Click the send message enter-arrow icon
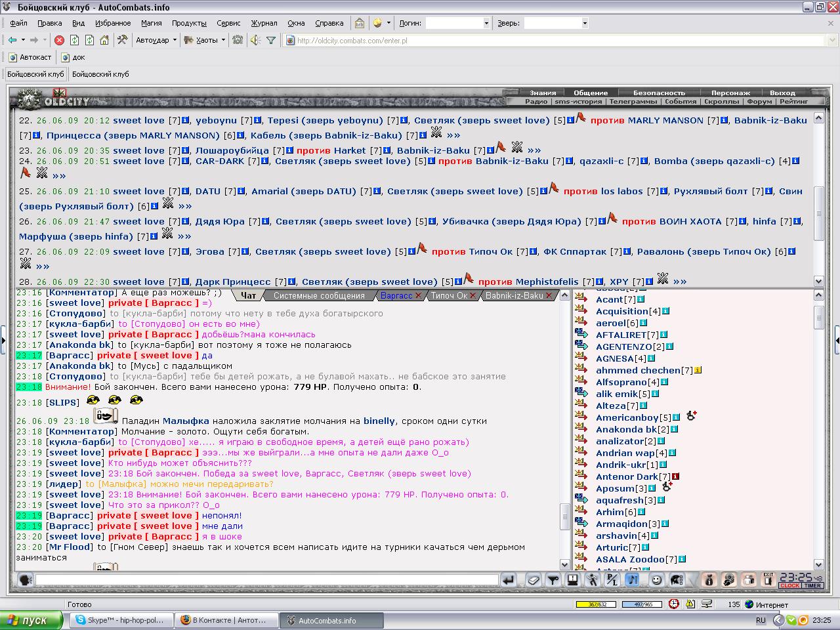Image resolution: width=840 pixels, height=630 pixels. pyautogui.click(x=508, y=580)
